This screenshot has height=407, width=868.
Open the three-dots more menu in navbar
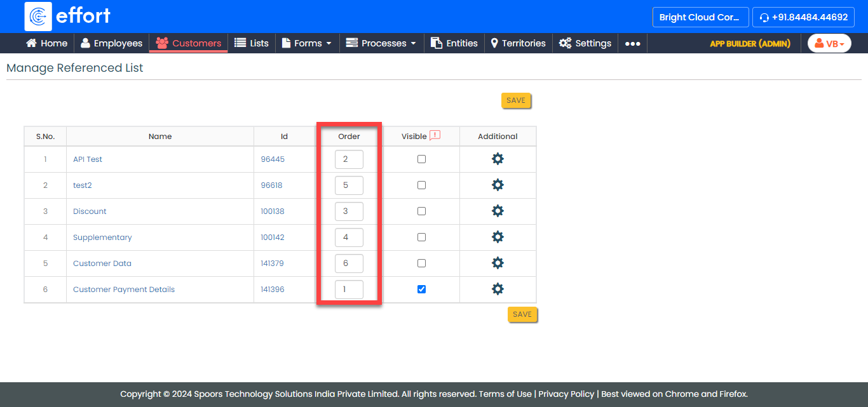point(632,43)
